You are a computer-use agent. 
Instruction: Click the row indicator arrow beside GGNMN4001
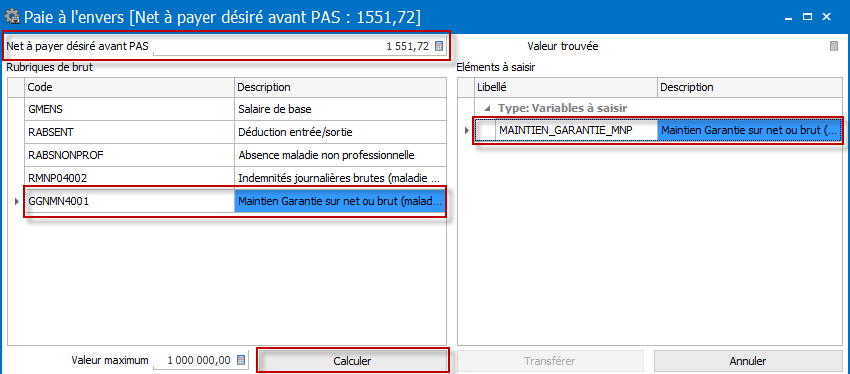(x=16, y=202)
